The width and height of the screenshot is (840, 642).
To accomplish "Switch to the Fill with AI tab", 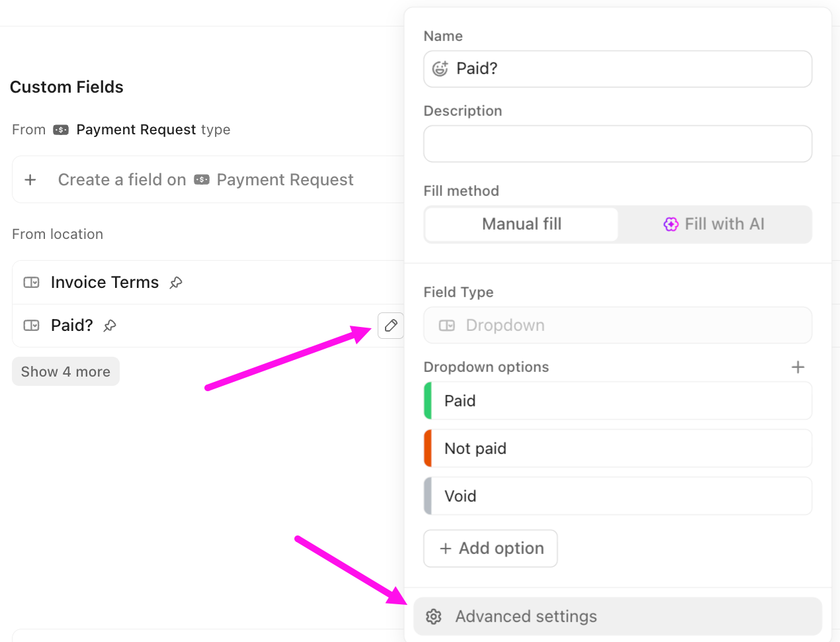I will [714, 224].
